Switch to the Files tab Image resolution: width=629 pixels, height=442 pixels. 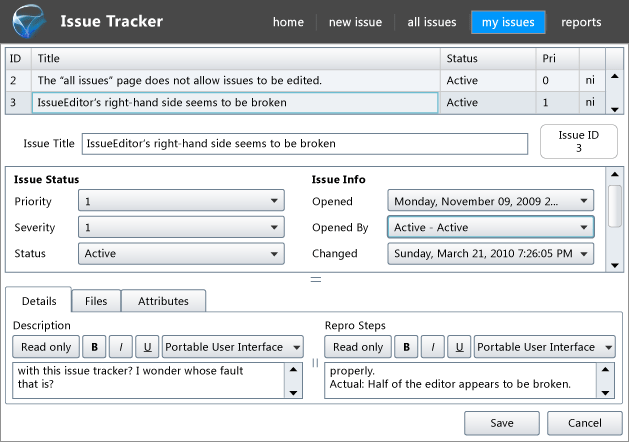tap(96, 300)
